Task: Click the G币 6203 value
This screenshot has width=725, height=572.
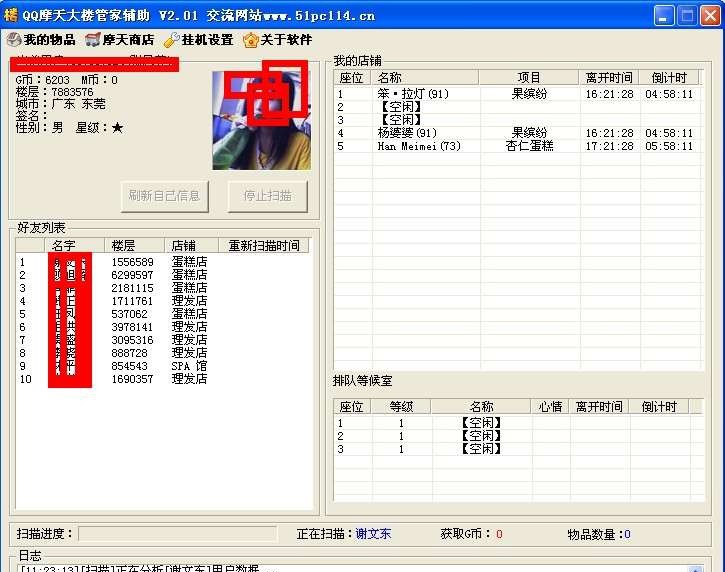Action: (57, 80)
